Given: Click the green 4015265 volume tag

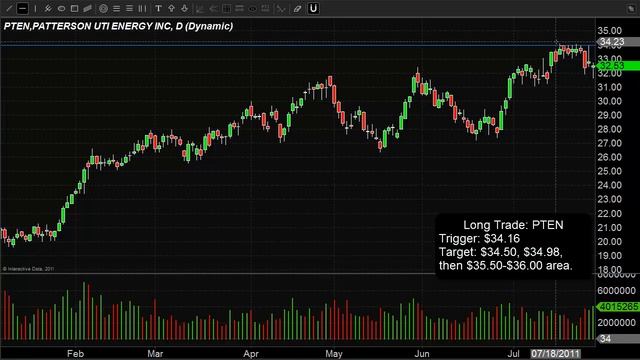Looking at the screenshot, I should tap(618, 307).
